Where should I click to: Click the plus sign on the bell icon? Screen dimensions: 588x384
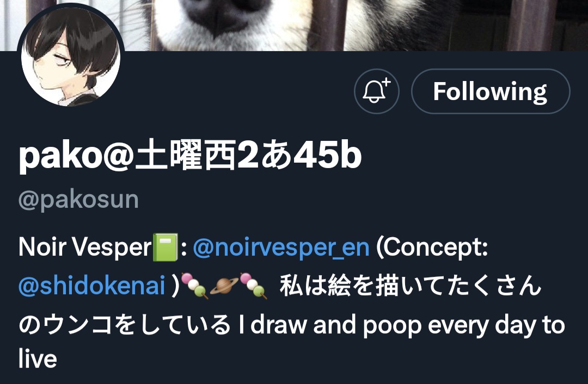click(x=386, y=82)
